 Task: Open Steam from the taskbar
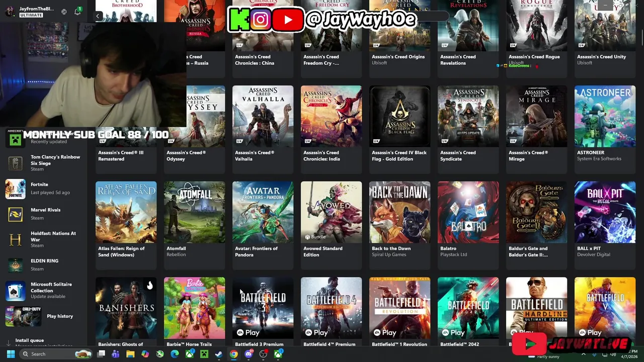pyautogui.click(x=219, y=354)
